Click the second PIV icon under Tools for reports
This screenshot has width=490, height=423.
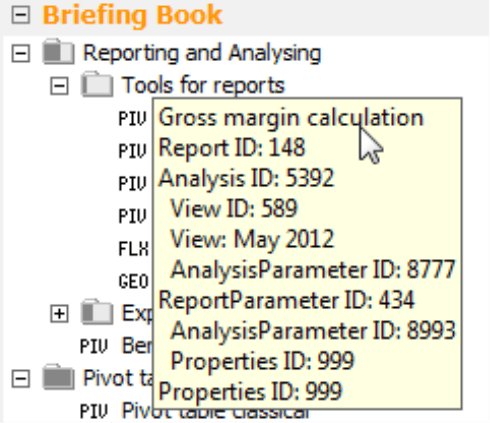pyautogui.click(x=132, y=151)
